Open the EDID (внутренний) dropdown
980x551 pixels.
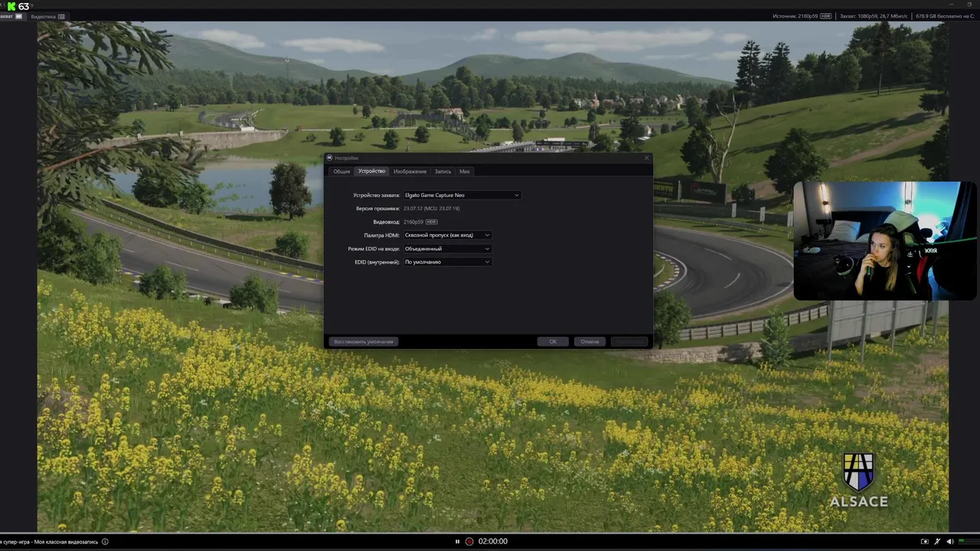pyautogui.click(x=447, y=262)
